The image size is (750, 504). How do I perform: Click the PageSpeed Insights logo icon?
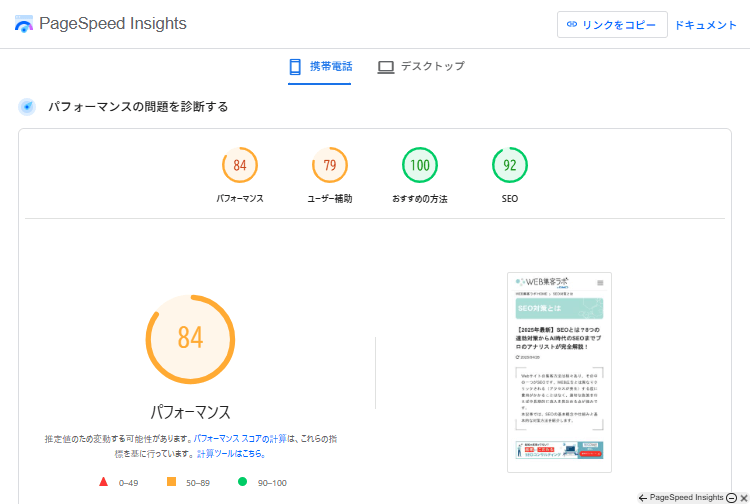pos(24,24)
